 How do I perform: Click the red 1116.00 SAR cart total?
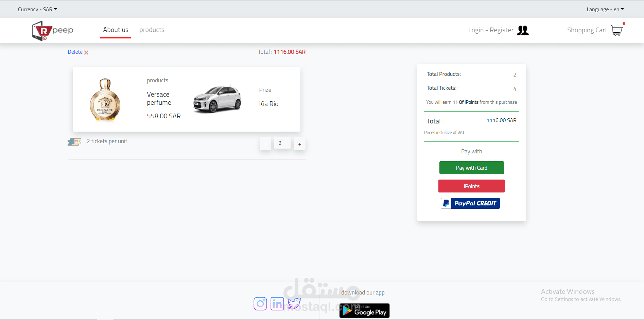290,52
